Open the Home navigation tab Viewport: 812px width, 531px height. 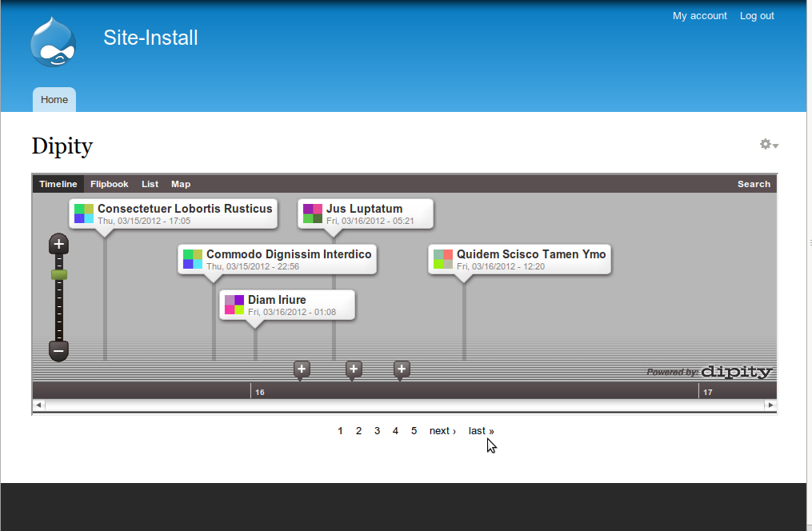pyautogui.click(x=54, y=100)
